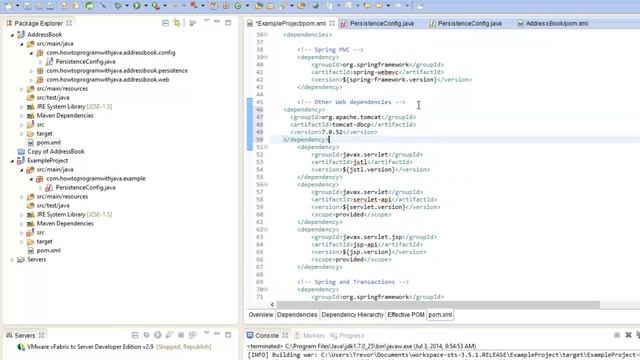Select the ExampleProject/pom.xml editor tab
The width and height of the screenshot is (640, 360).
(290, 24)
